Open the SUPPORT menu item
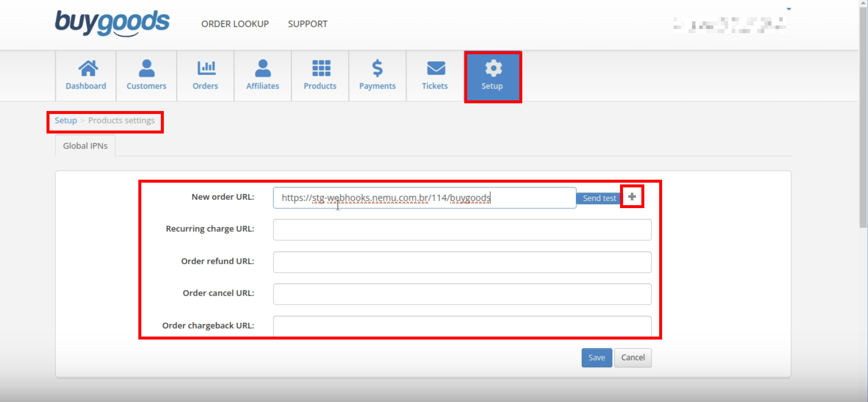The image size is (868, 402). 307,24
